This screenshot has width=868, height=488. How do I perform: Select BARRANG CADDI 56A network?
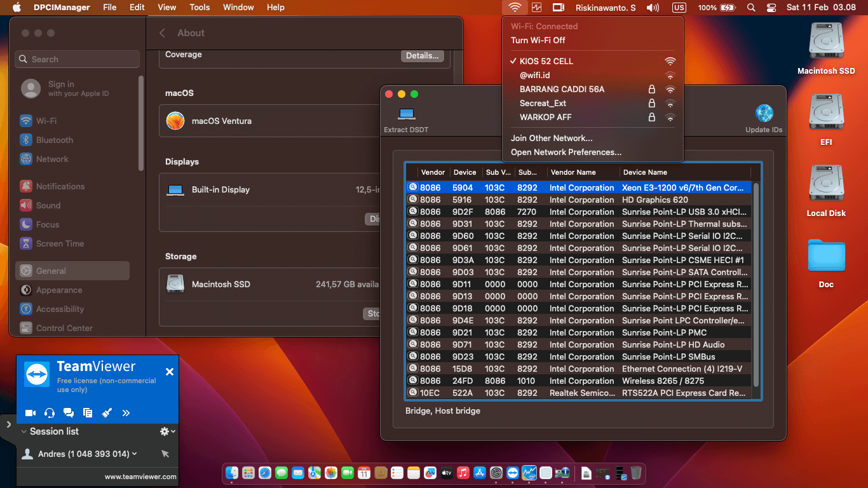click(593, 89)
